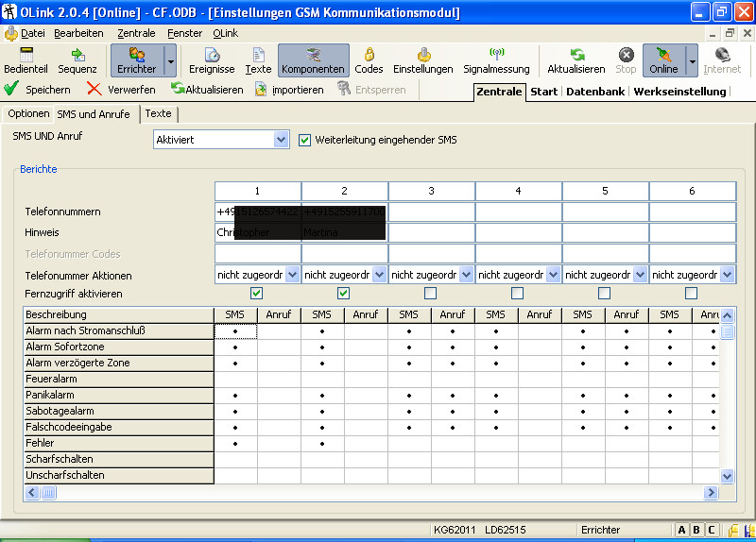Click the Werkseinstellung tab button
Image resolution: width=756 pixels, height=542 pixels.
click(x=679, y=92)
